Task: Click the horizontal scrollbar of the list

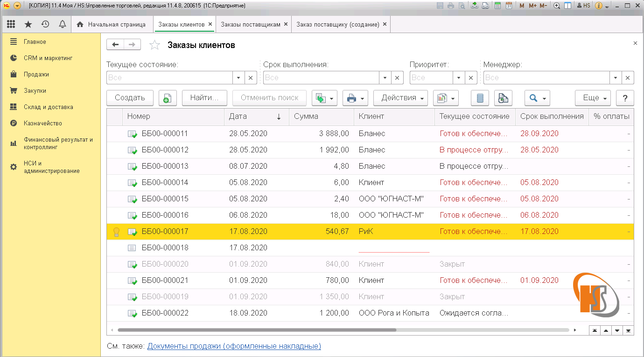Action: (x=257, y=330)
